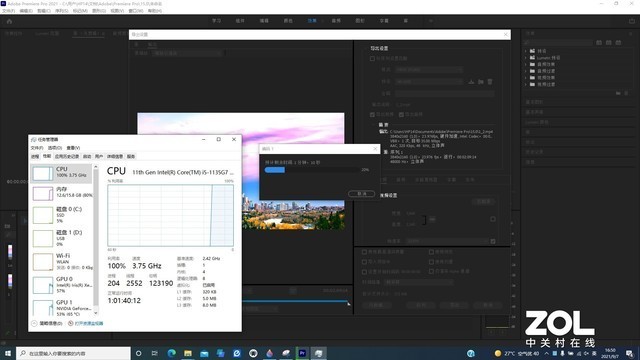Open the export preset dropdown
Viewport: 640px width, 360px height.
(x=429, y=82)
